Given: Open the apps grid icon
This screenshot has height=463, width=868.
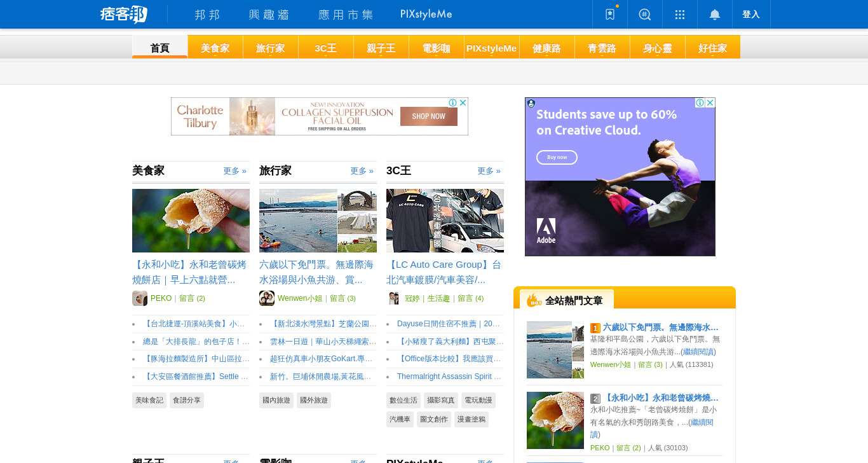Looking at the screenshot, I should tap(680, 14).
